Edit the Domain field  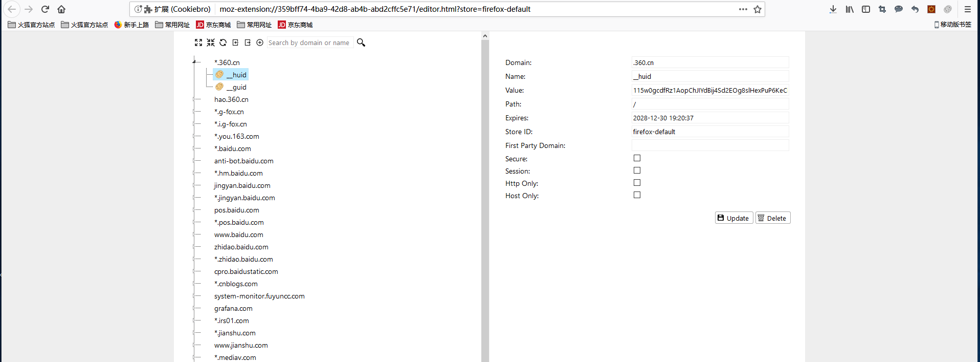pyautogui.click(x=710, y=62)
